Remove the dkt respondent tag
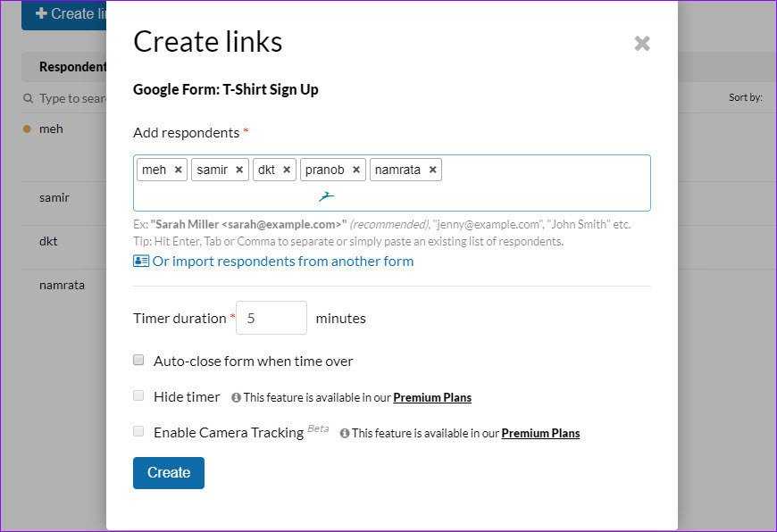777x532 pixels. click(287, 170)
